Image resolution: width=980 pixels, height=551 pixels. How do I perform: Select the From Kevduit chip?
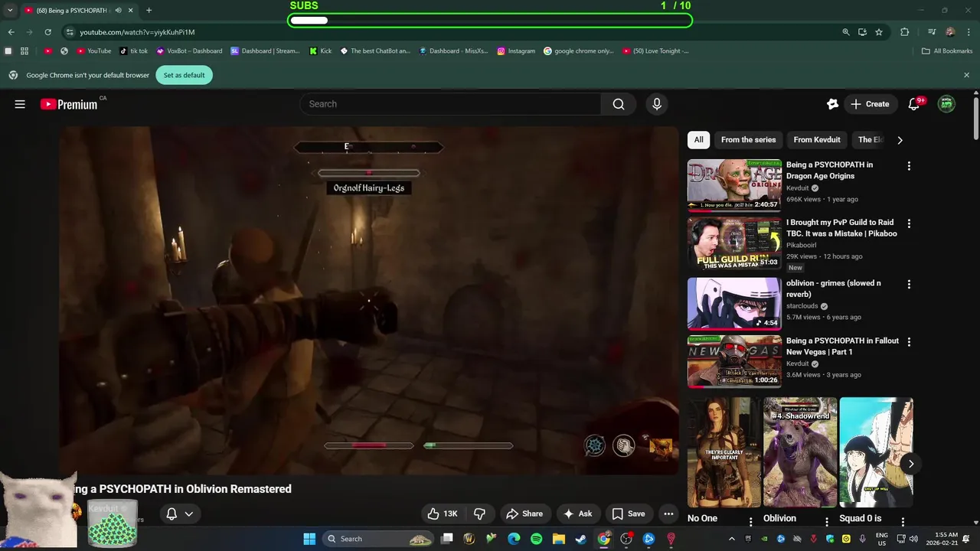click(x=817, y=140)
